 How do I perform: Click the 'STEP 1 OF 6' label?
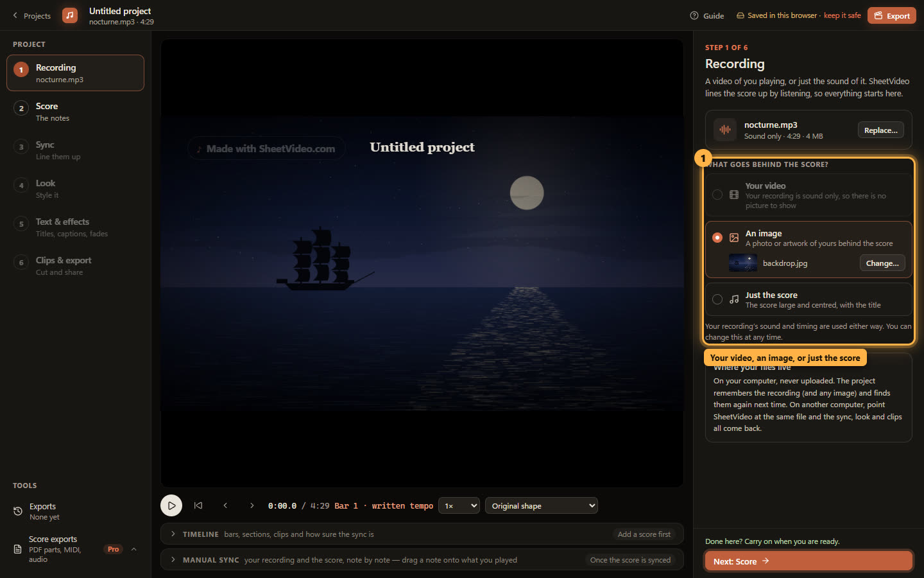tap(726, 48)
